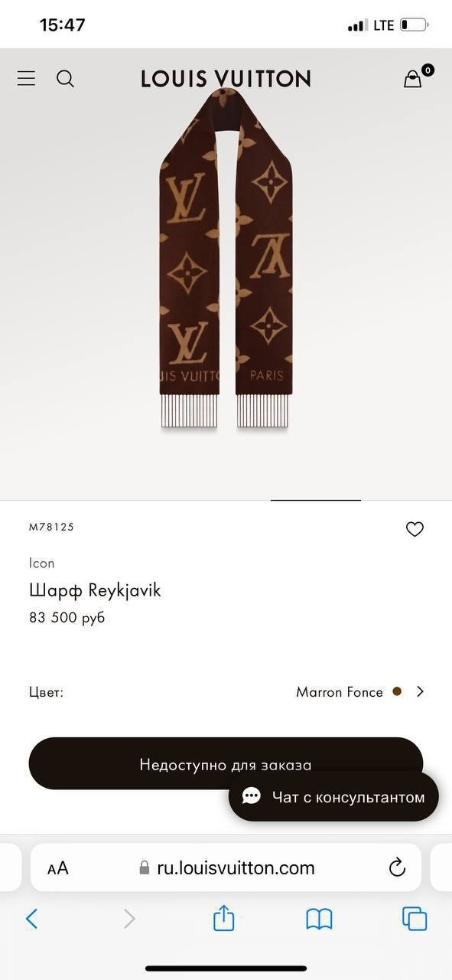Image resolution: width=452 pixels, height=980 pixels.
Task: Open the hamburger navigation menu
Action: click(26, 78)
